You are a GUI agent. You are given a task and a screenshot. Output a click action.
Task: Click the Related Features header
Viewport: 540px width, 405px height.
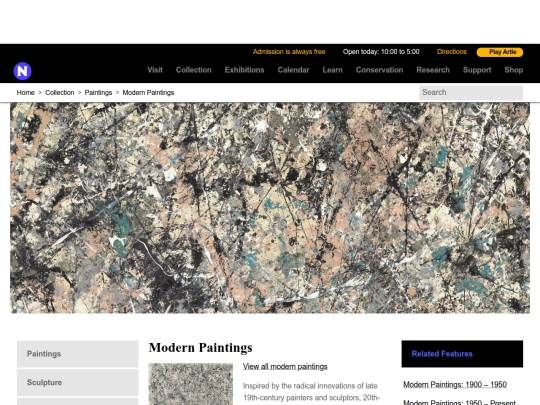pyautogui.click(x=462, y=354)
